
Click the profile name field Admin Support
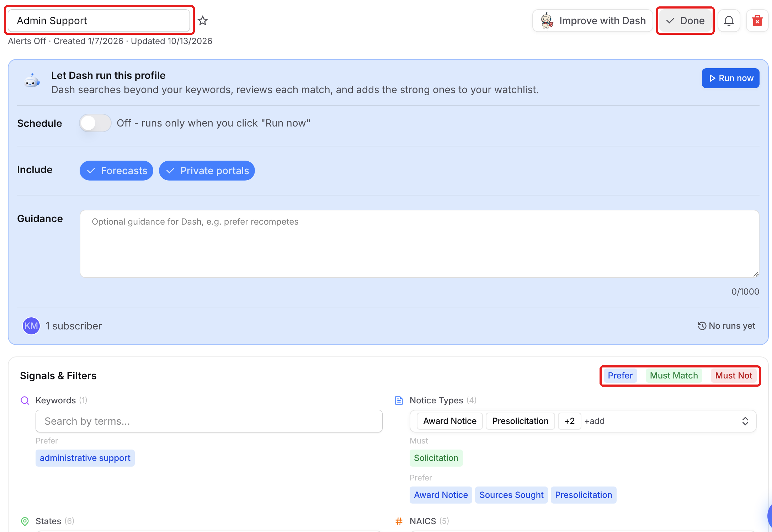(x=99, y=21)
